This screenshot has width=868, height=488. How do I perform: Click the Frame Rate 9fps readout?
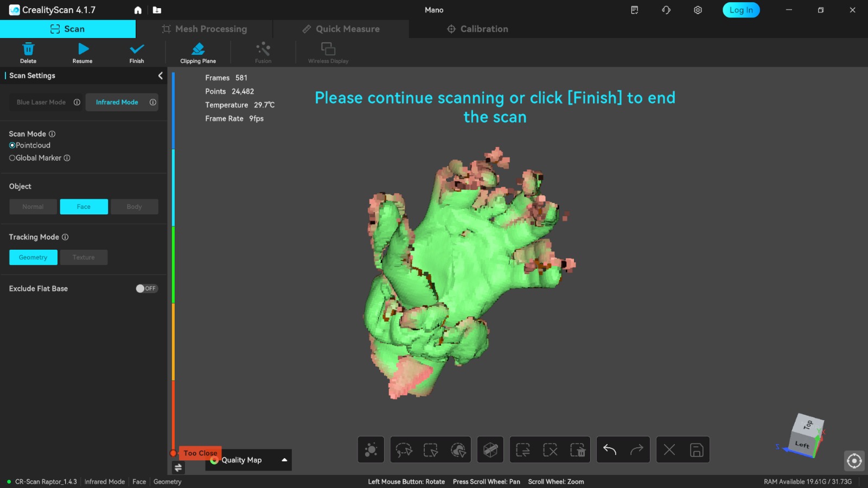(234, 118)
